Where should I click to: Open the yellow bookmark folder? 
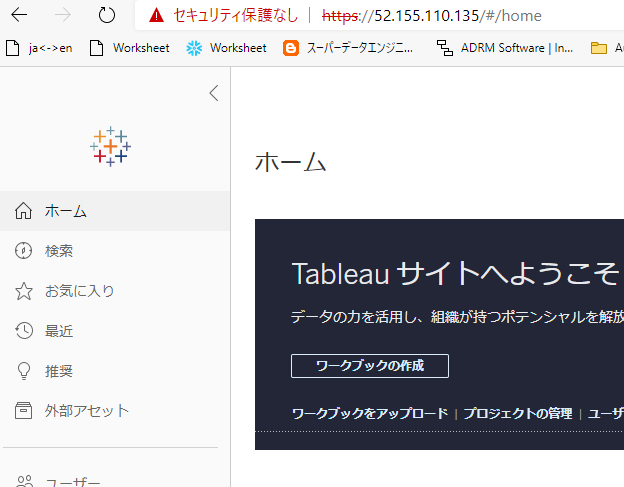pyautogui.click(x=599, y=48)
